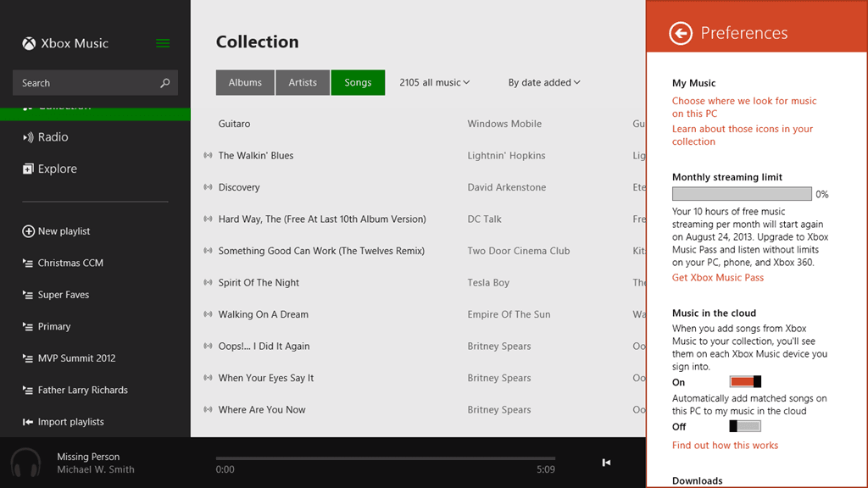Image resolution: width=868 pixels, height=488 pixels.
Task: Click the New playlist plus icon
Action: 28,231
